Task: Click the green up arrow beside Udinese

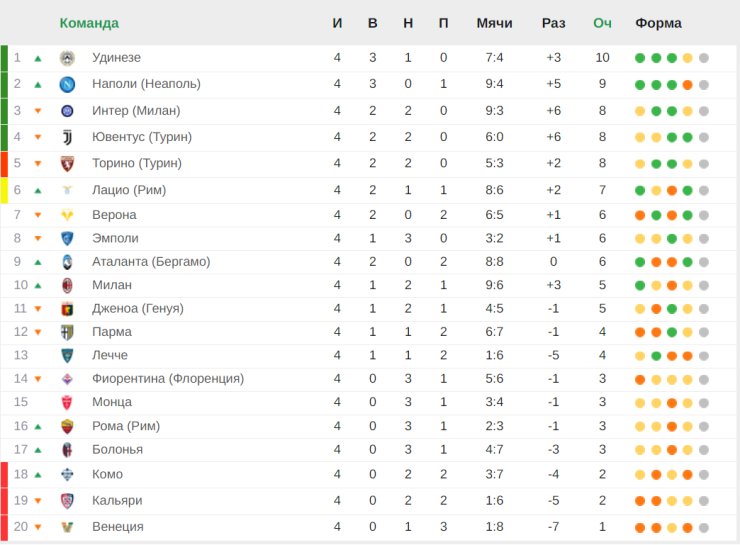Action: coord(38,59)
